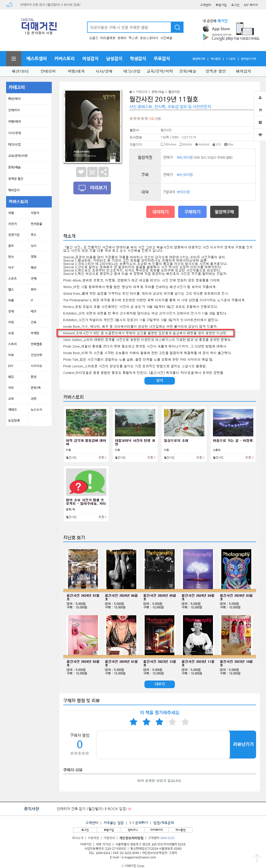Collapse the description with 닫기

160,381
